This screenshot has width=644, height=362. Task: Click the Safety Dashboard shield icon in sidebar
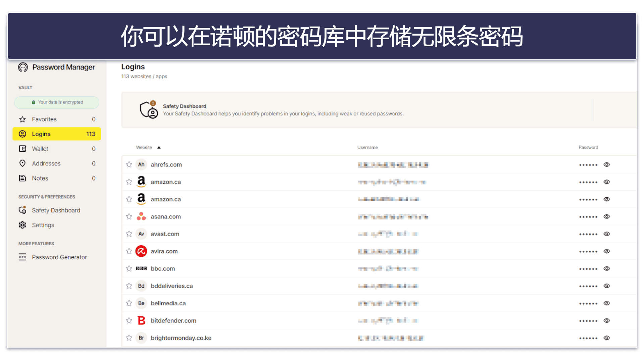click(22, 210)
